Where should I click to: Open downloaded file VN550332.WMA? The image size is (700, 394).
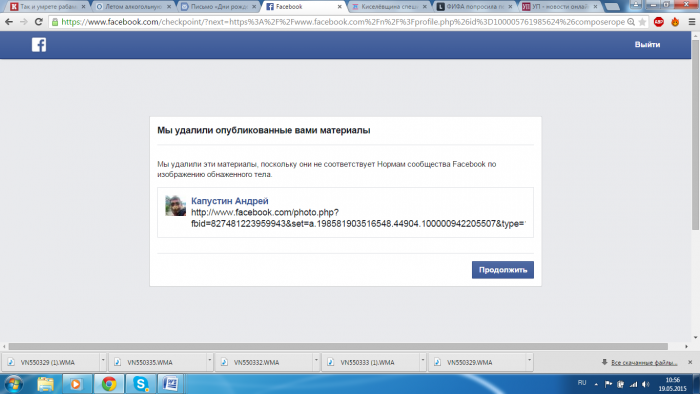(264, 362)
